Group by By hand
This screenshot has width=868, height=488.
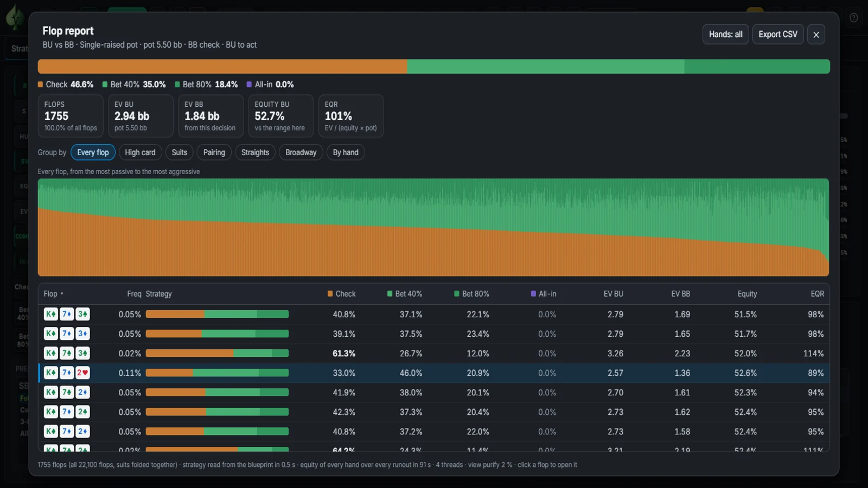coord(346,152)
